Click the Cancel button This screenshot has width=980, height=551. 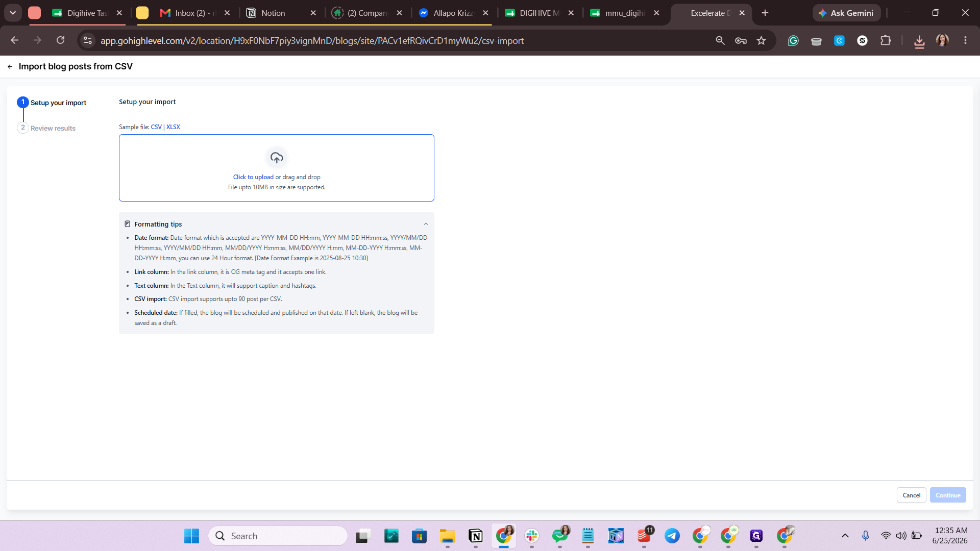click(911, 495)
